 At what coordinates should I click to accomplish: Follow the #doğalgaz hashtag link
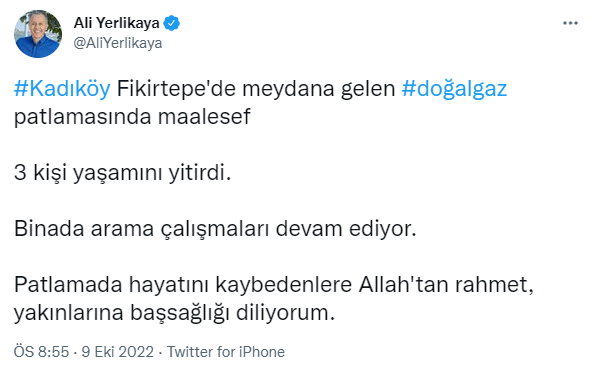coord(454,90)
